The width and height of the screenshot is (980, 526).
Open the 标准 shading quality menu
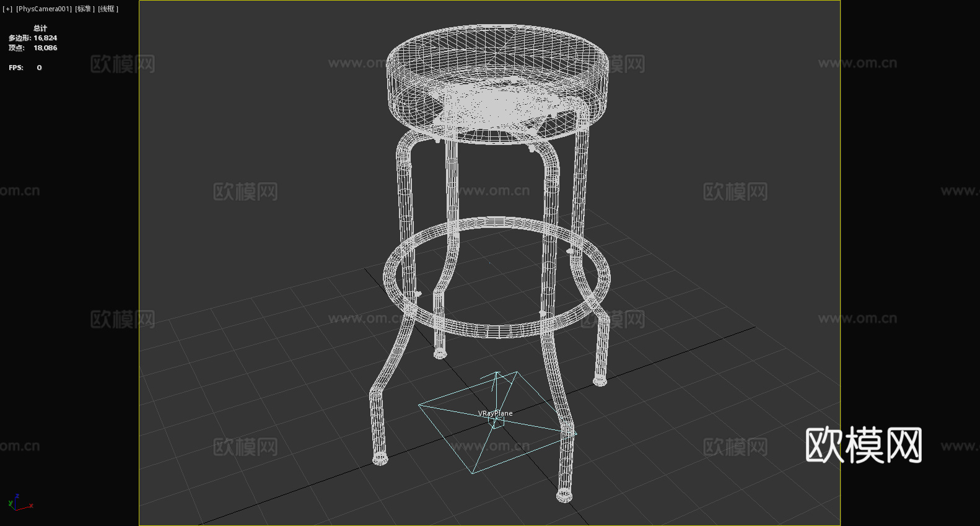(85, 9)
